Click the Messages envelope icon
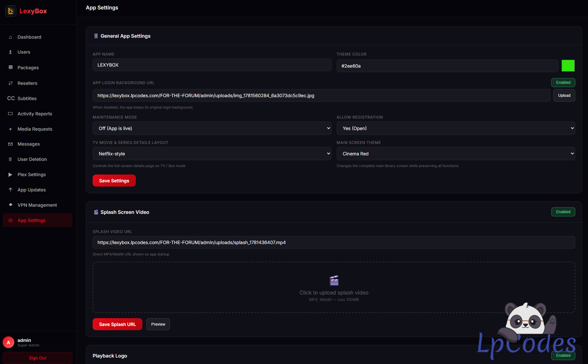 [10, 144]
